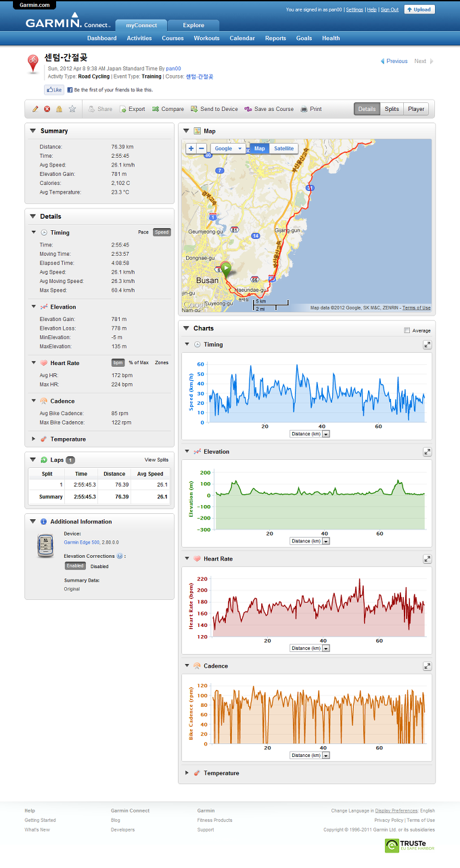Click Send to Device
Image resolution: width=460 pixels, height=868 pixels.
tap(214, 109)
